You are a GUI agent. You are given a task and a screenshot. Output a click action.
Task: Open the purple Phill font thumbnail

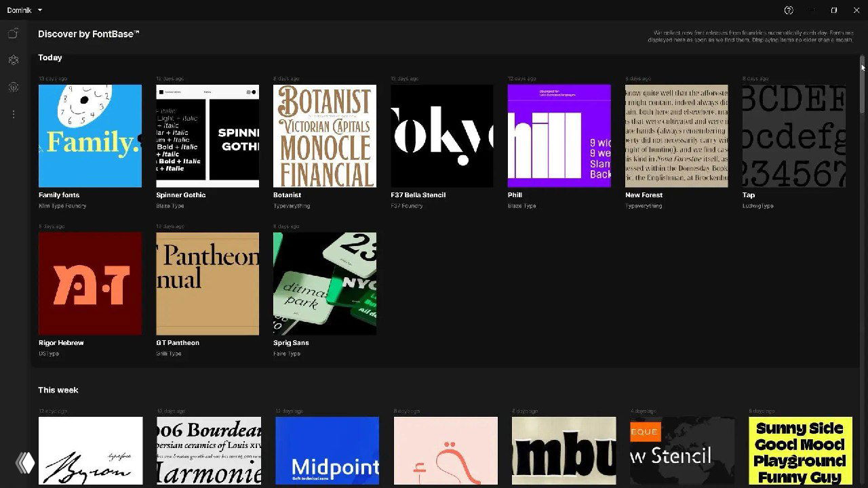[559, 136]
